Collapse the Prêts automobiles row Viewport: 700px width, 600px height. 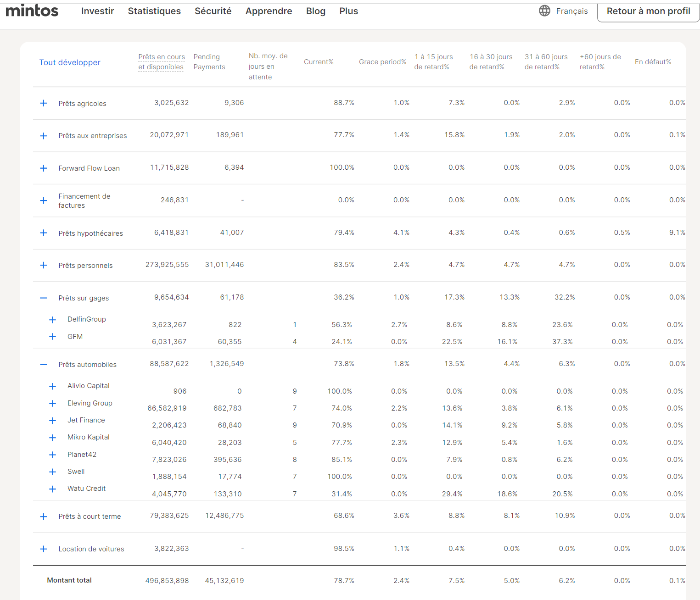[44, 365]
